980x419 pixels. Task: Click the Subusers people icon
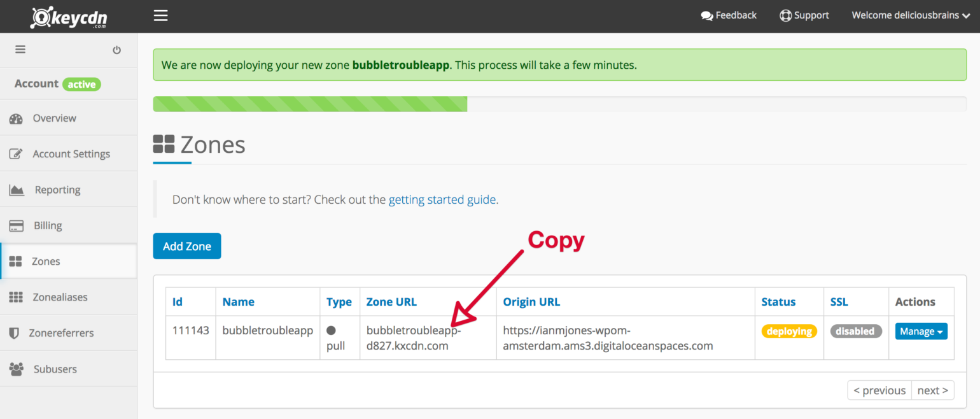coord(17,369)
